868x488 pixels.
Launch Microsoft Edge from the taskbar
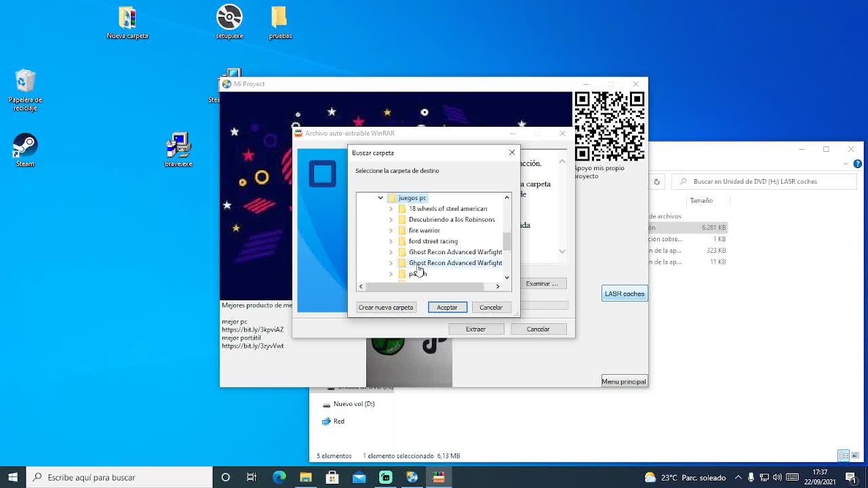point(279,477)
